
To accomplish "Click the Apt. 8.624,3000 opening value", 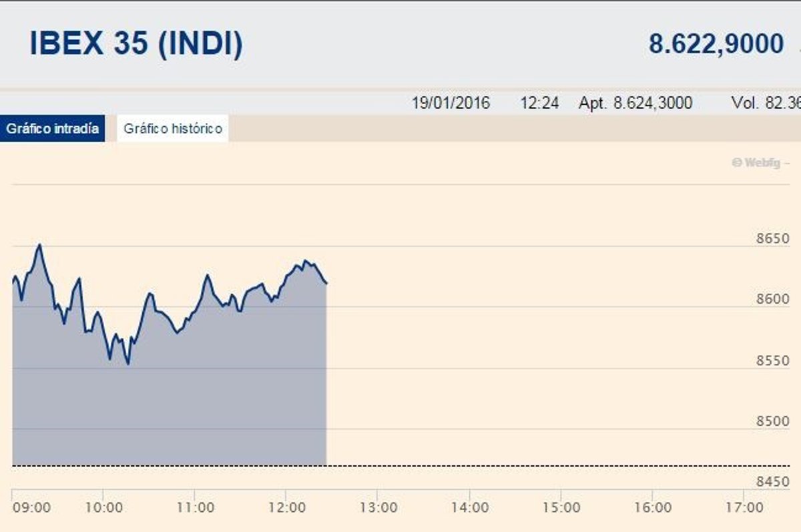I will pyautogui.click(x=635, y=103).
